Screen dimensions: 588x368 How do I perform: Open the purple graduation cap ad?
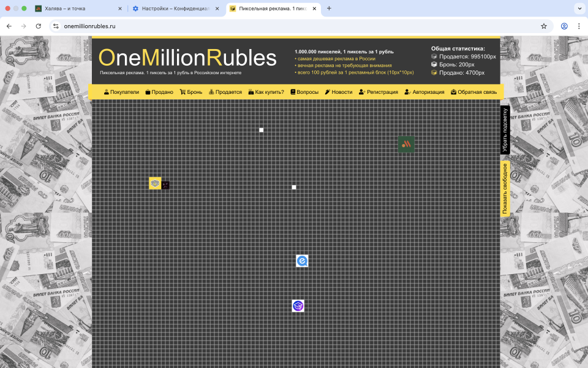[x=298, y=305]
